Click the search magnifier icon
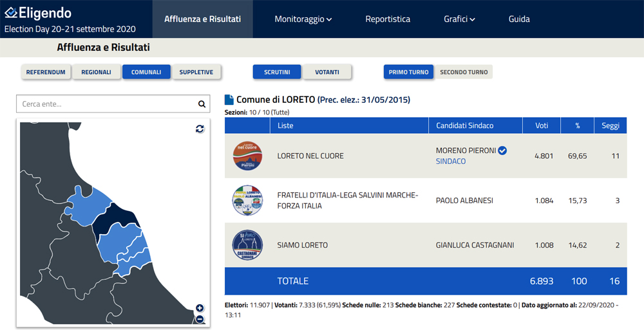 point(202,104)
